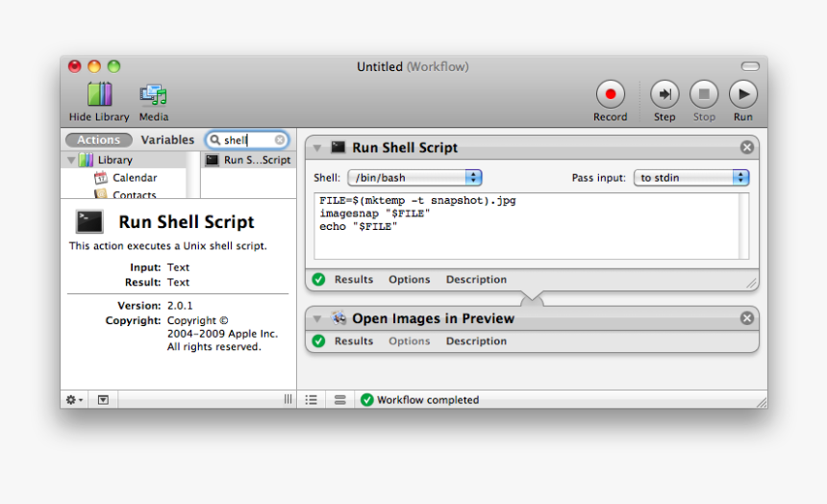This screenshot has height=504, width=827.
Task: Click the Stop workflow button
Action: click(704, 94)
